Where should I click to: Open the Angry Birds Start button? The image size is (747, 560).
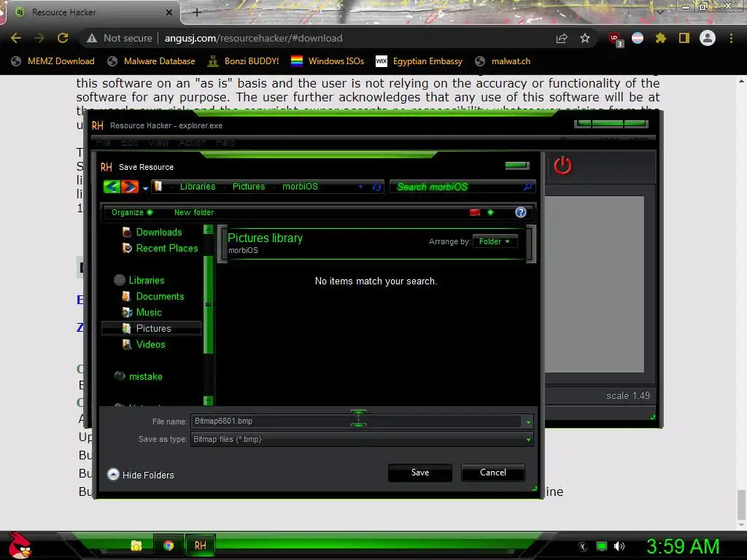[20, 545]
